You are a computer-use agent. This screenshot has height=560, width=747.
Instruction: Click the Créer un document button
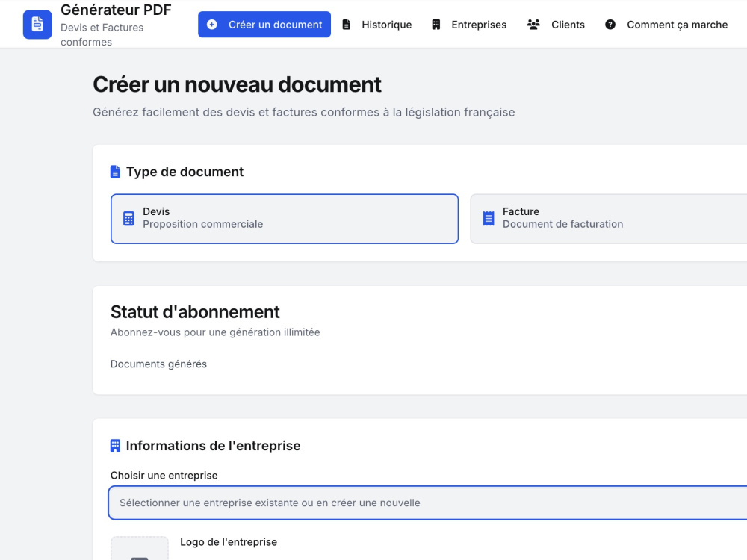(264, 25)
